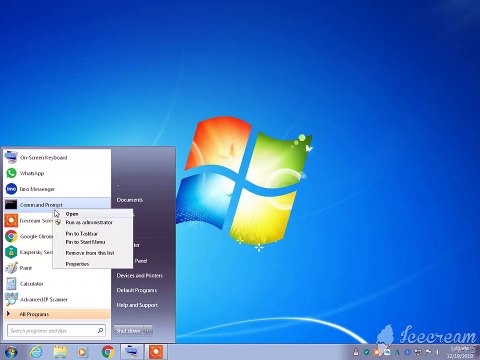
Task: Select Command Prompt entry in Start menu
Action: [57, 205]
